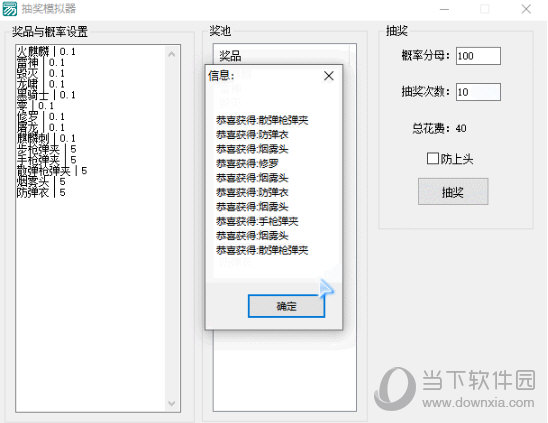Click the 散弹枪弹夹 | 5 line
Image resolution: width=548 pixels, height=423 pixels.
pyautogui.click(x=52, y=171)
